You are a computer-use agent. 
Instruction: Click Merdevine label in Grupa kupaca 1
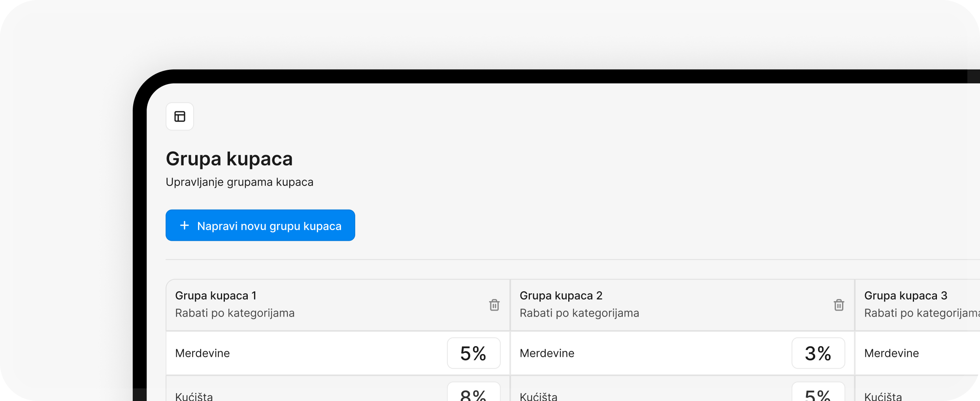coord(202,353)
